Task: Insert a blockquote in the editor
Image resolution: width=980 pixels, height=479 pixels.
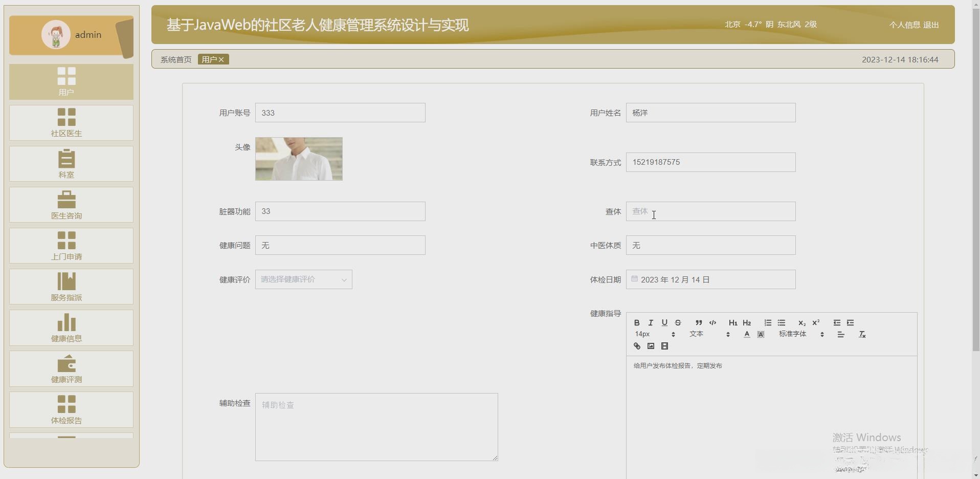Action: click(x=698, y=322)
